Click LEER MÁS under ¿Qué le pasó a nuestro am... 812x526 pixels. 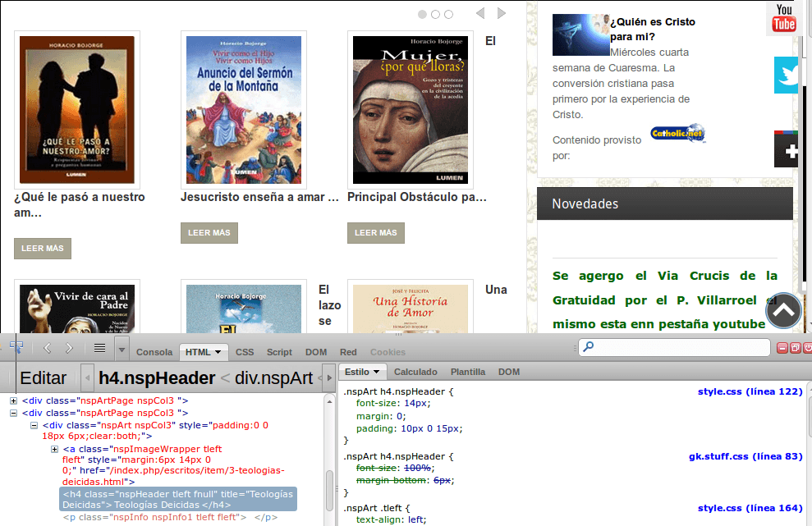(43, 249)
